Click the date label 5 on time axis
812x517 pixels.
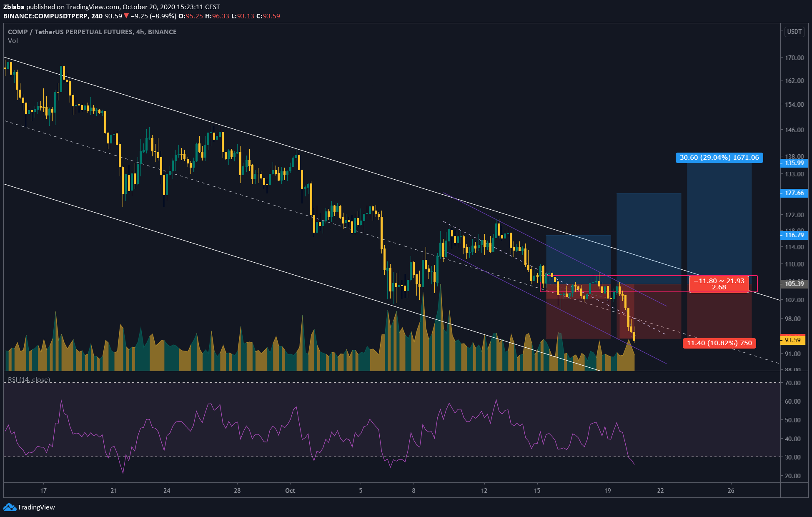[361, 491]
